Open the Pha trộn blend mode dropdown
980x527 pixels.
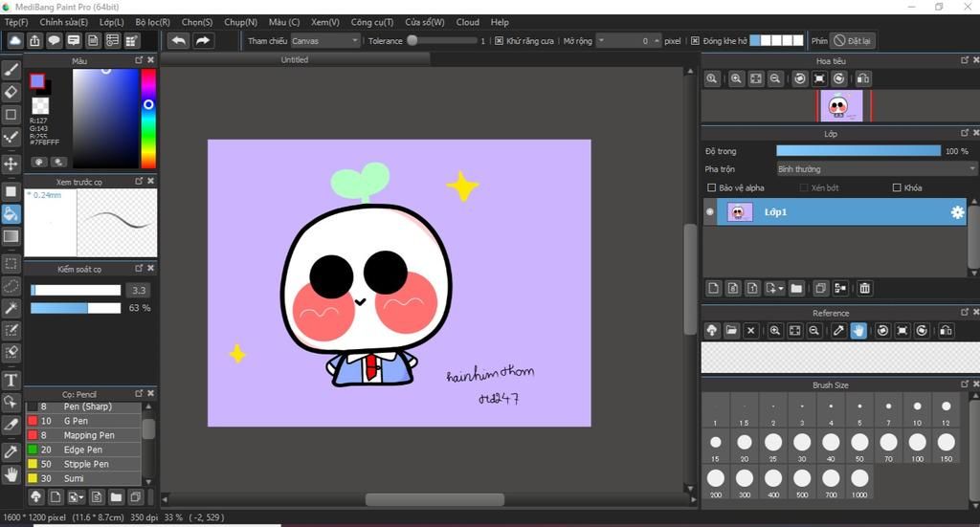(876, 169)
